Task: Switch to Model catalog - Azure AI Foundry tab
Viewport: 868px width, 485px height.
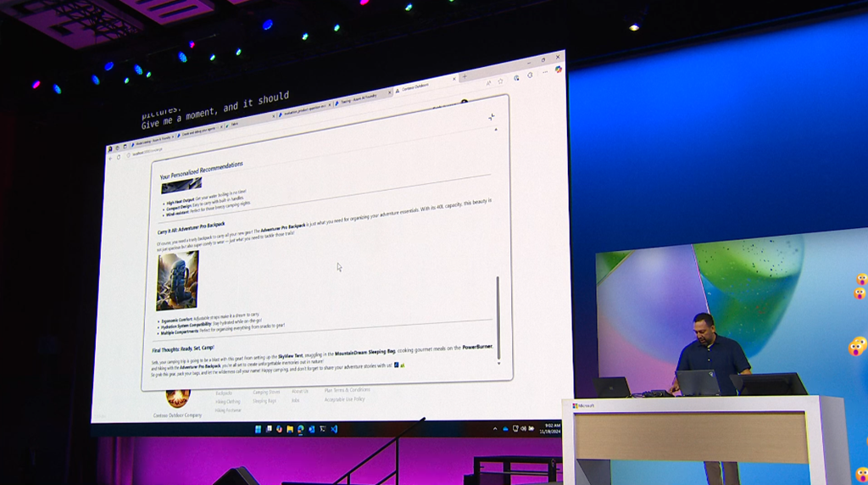Action: 151,140
